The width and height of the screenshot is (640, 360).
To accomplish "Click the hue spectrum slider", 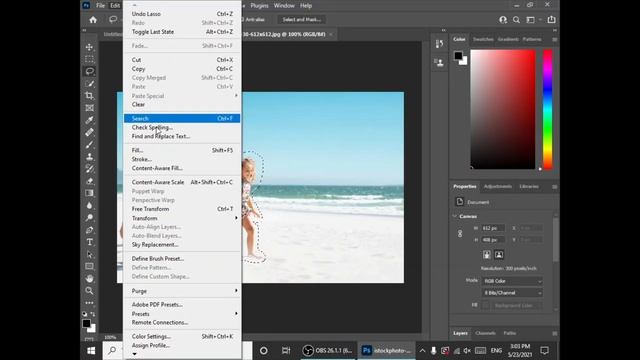I will click(x=547, y=109).
